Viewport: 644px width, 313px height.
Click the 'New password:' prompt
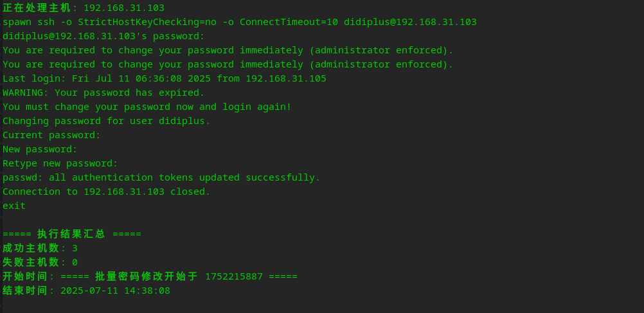(40, 149)
